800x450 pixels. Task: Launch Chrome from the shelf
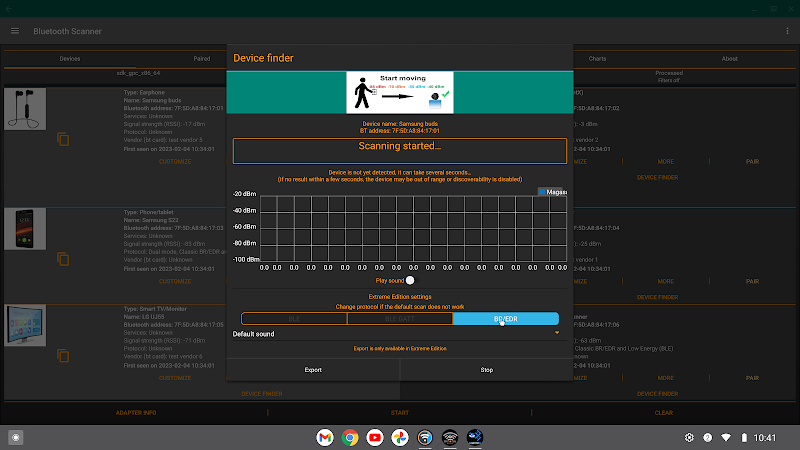350,437
